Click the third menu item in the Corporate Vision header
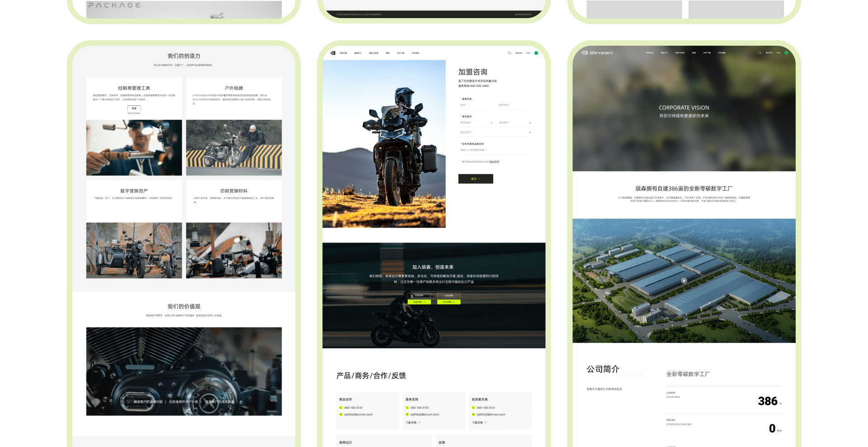The width and height of the screenshot is (868, 447). click(680, 52)
